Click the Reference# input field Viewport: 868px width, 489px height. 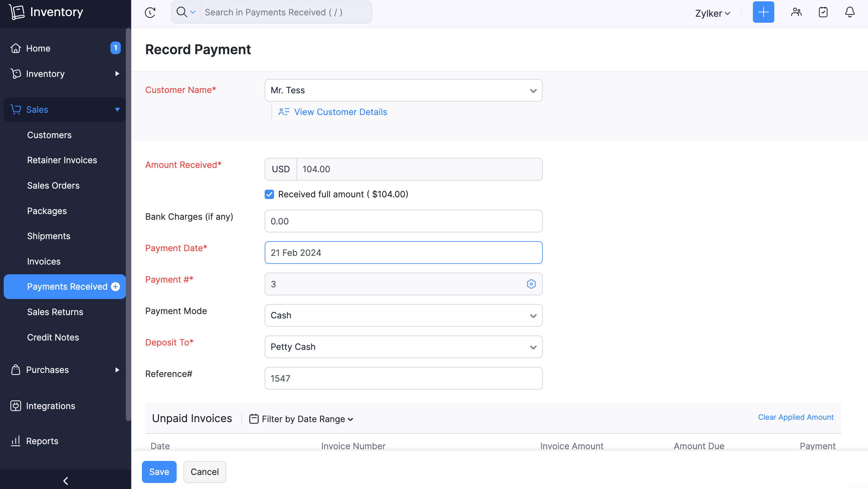pos(403,378)
